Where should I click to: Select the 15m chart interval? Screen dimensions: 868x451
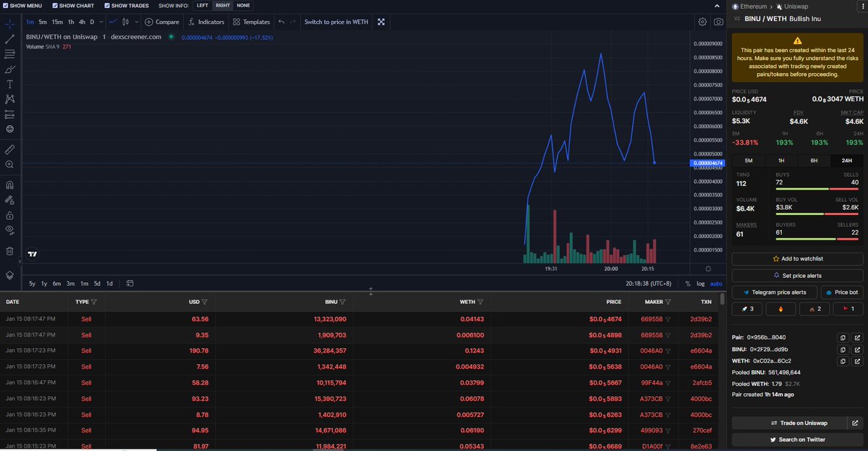pyautogui.click(x=57, y=22)
